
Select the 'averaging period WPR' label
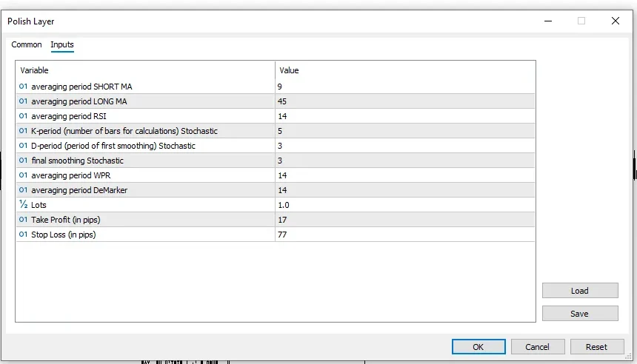pos(70,175)
